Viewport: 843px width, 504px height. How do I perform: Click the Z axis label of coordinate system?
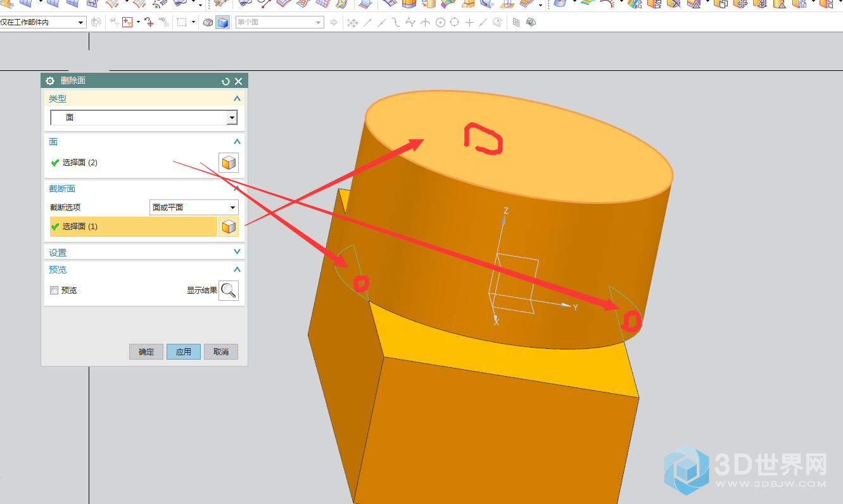point(506,210)
